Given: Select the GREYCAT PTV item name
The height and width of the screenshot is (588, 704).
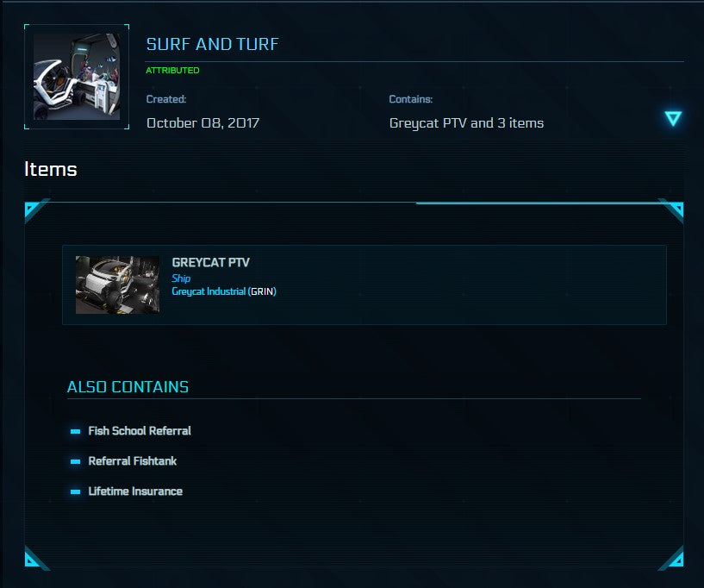Looking at the screenshot, I should (210, 263).
